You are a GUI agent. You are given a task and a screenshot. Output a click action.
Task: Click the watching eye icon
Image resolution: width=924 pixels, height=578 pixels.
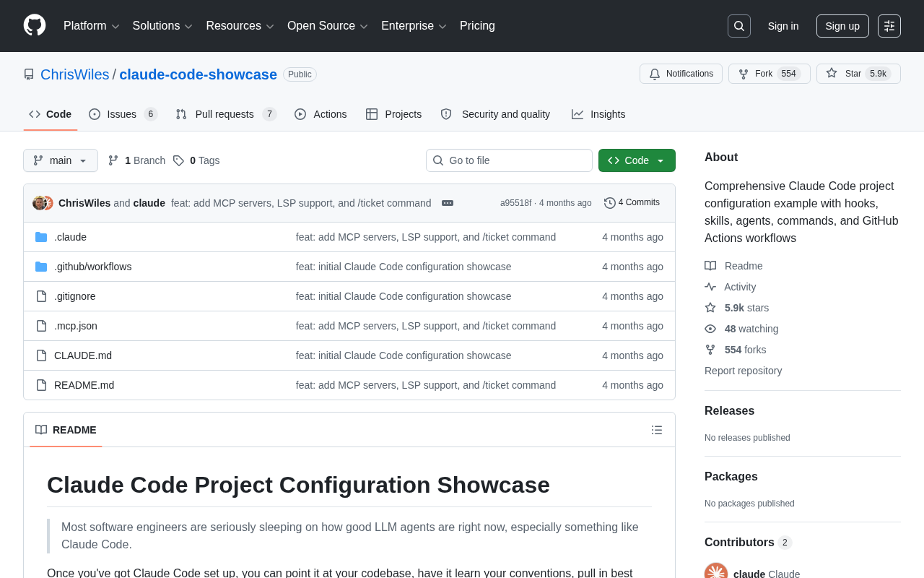coord(710,329)
